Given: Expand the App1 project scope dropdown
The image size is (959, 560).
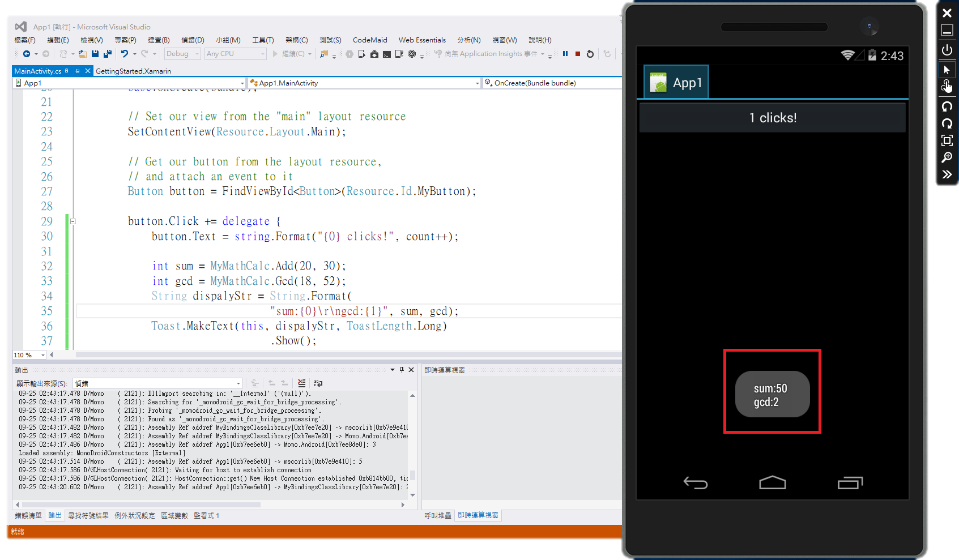Looking at the screenshot, I should coord(242,83).
